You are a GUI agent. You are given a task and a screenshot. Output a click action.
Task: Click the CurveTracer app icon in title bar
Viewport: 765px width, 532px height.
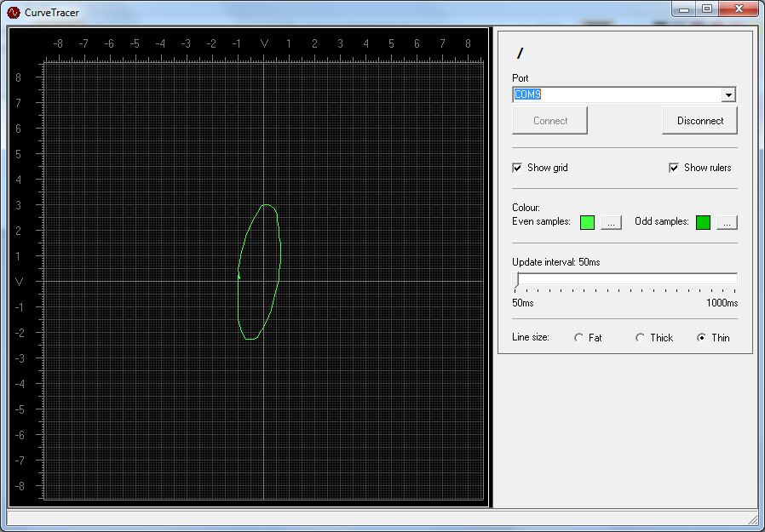coord(13,12)
